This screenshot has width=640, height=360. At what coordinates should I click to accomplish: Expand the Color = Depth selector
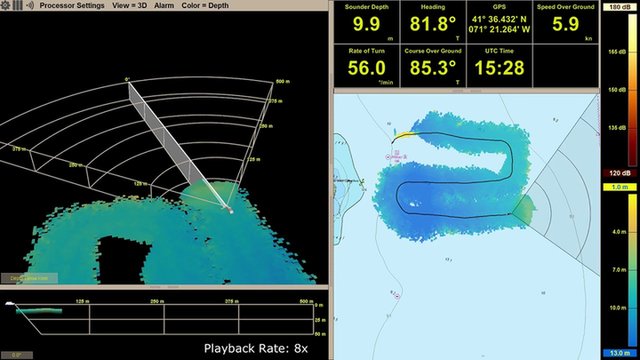pyautogui.click(x=205, y=5)
